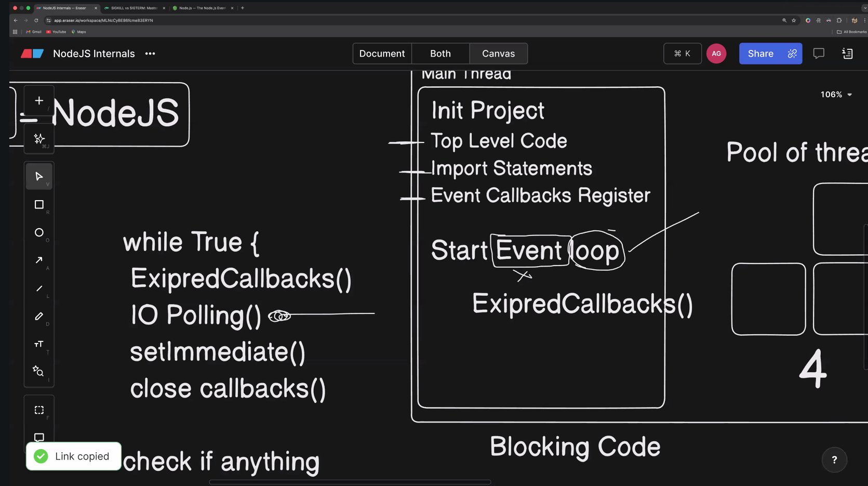Switch to Canvas view
This screenshot has height=486, width=868.
tap(498, 54)
